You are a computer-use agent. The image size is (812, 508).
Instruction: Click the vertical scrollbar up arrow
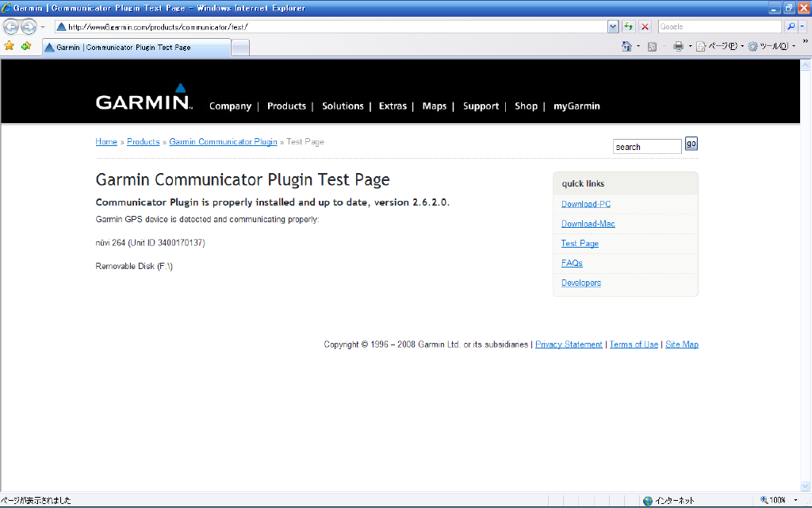click(806, 65)
